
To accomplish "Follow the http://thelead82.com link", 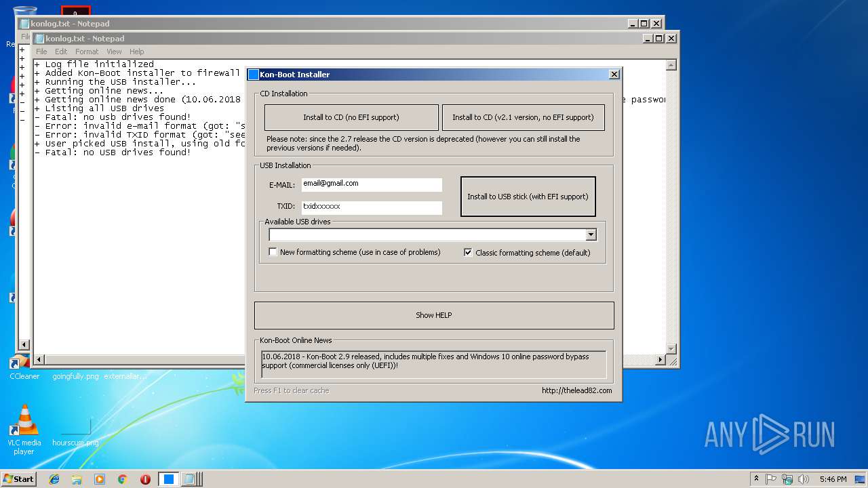I will (576, 390).
